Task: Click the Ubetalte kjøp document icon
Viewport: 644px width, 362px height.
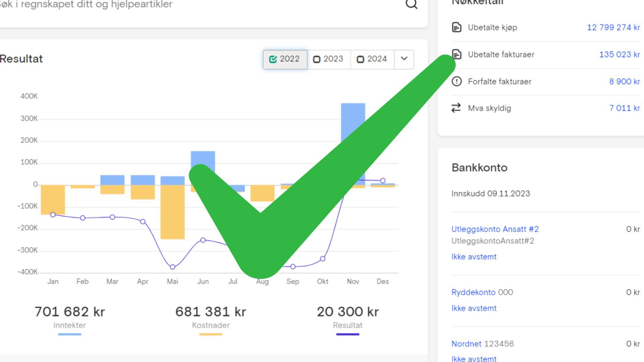Action: click(x=457, y=27)
